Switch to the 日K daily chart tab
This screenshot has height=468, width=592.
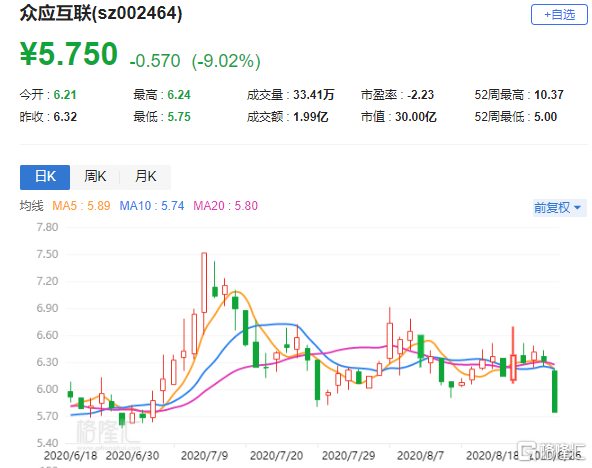(x=45, y=177)
